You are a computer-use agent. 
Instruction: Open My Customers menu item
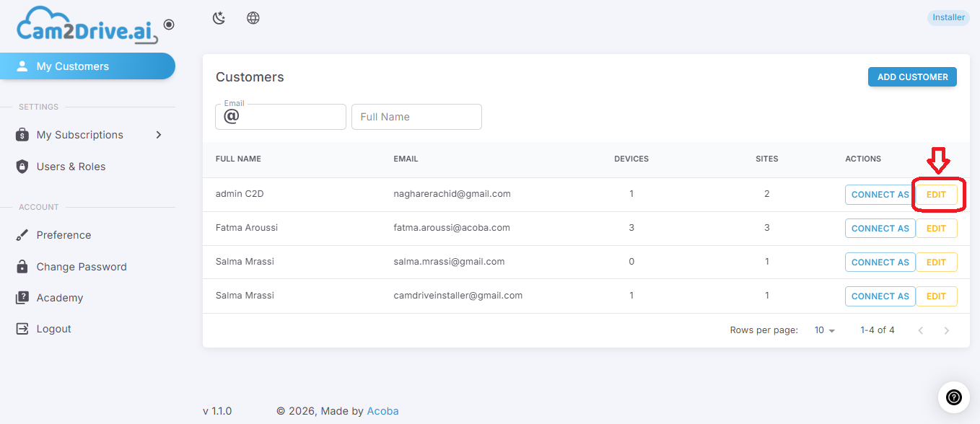pyautogui.click(x=87, y=66)
